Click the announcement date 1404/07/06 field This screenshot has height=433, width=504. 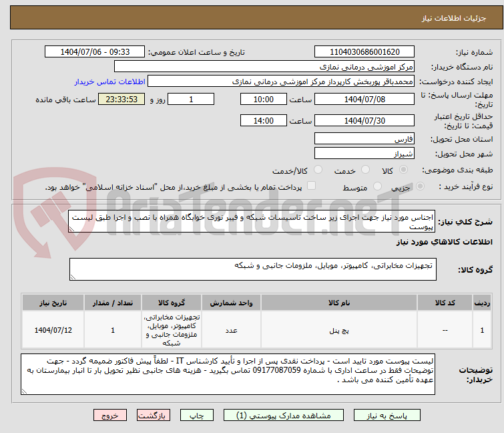pos(95,52)
